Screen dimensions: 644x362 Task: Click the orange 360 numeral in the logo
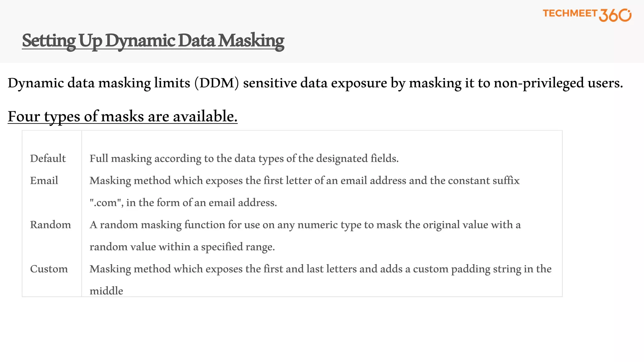[615, 15]
